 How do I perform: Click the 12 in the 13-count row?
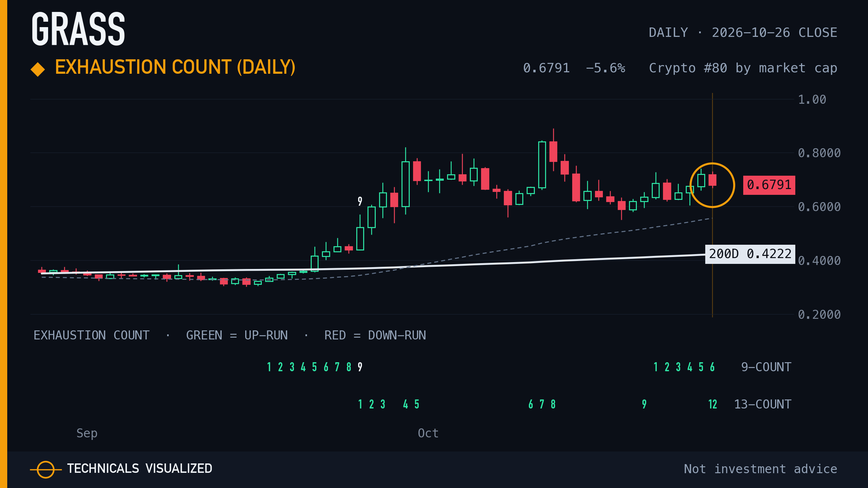(712, 404)
